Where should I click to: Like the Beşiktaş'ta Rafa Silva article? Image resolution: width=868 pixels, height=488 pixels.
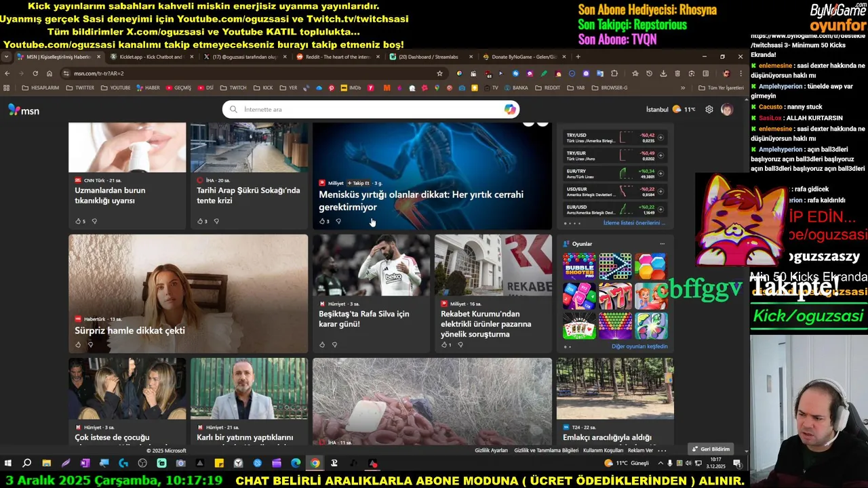click(x=322, y=344)
